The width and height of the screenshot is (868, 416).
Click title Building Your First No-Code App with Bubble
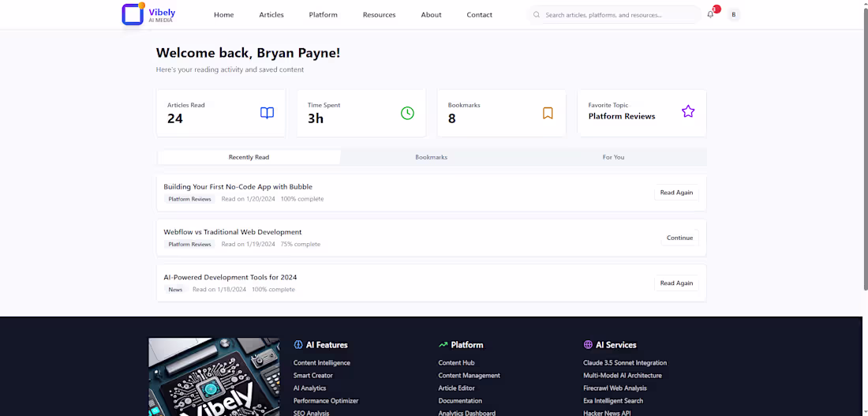coord(238,186)
